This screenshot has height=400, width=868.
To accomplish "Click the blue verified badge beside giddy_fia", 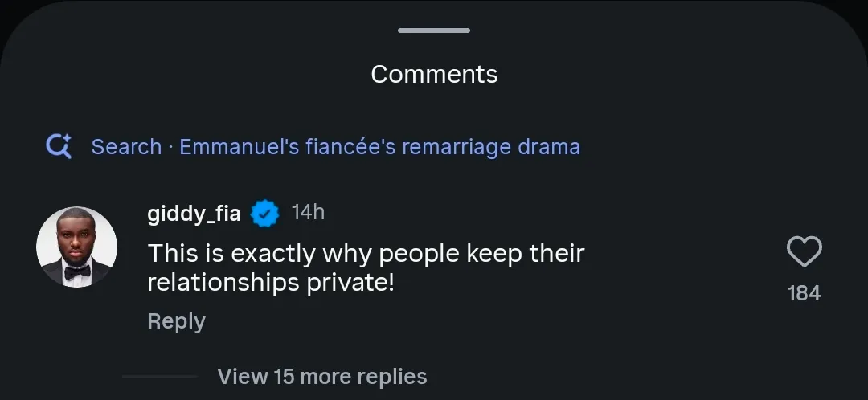I will click(x=265, y=214).
